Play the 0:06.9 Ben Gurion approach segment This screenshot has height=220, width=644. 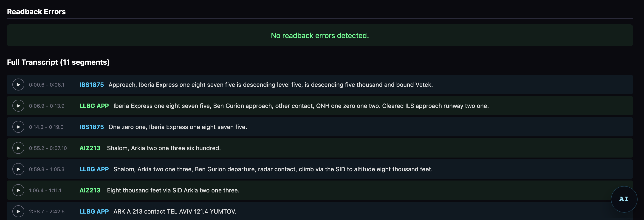[x=18, y=106]
